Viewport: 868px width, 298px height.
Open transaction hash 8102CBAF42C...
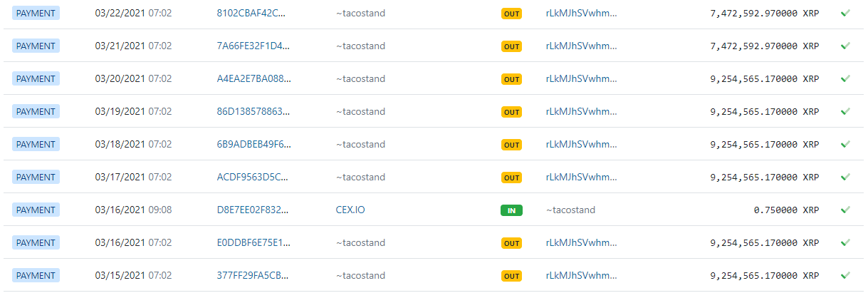click(253, 13)
